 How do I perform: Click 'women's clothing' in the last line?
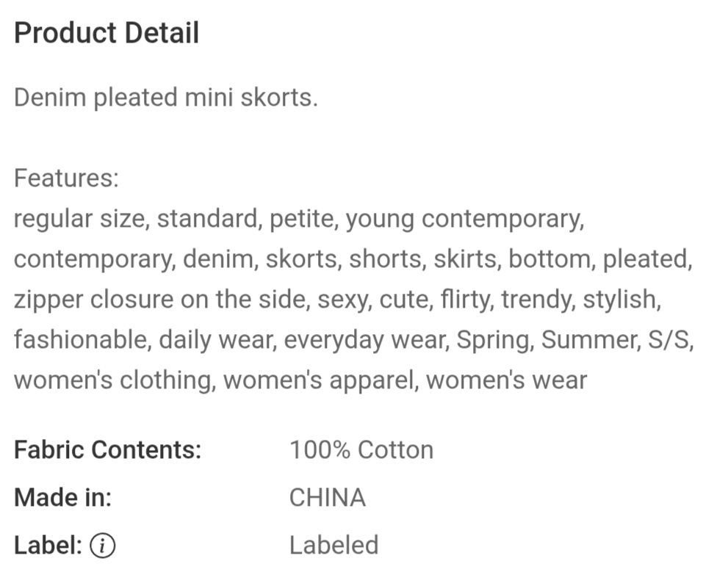pyautogui.click(x=113, y=380)
